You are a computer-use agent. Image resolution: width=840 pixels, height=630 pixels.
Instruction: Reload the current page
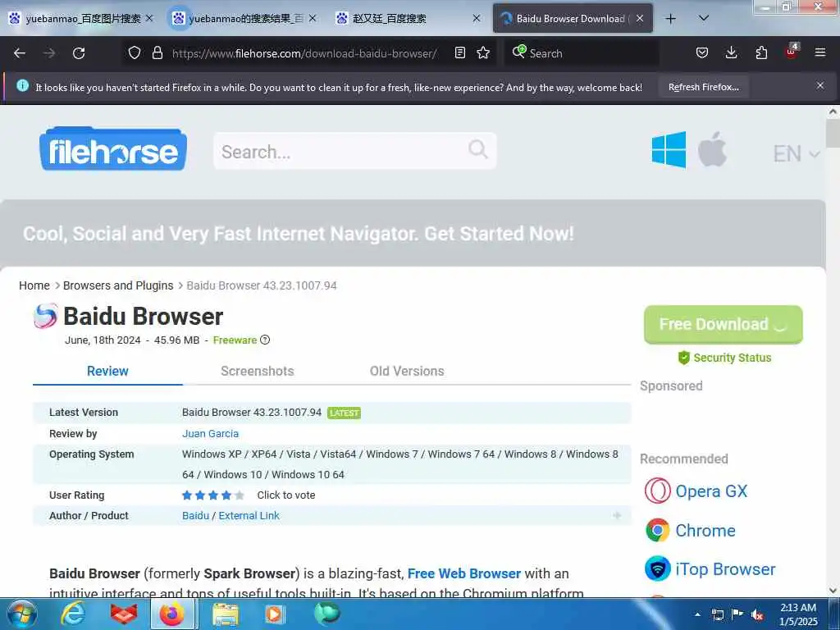[79, 53]
